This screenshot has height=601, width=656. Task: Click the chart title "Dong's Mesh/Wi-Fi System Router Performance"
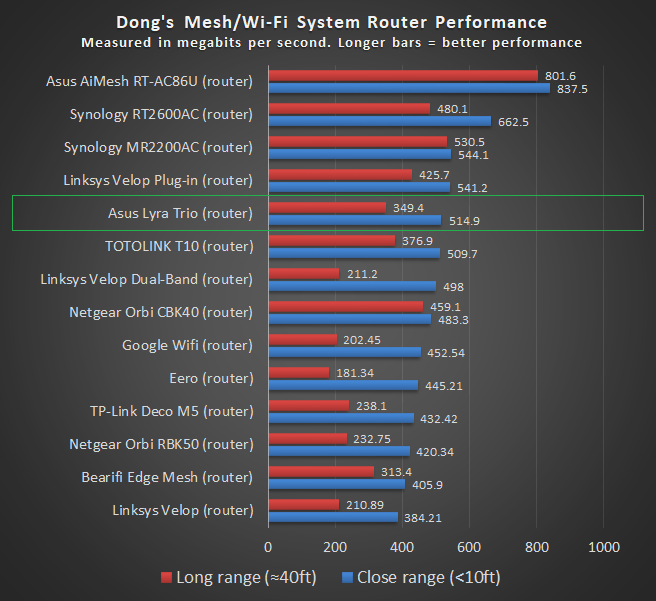coord(331,22)
